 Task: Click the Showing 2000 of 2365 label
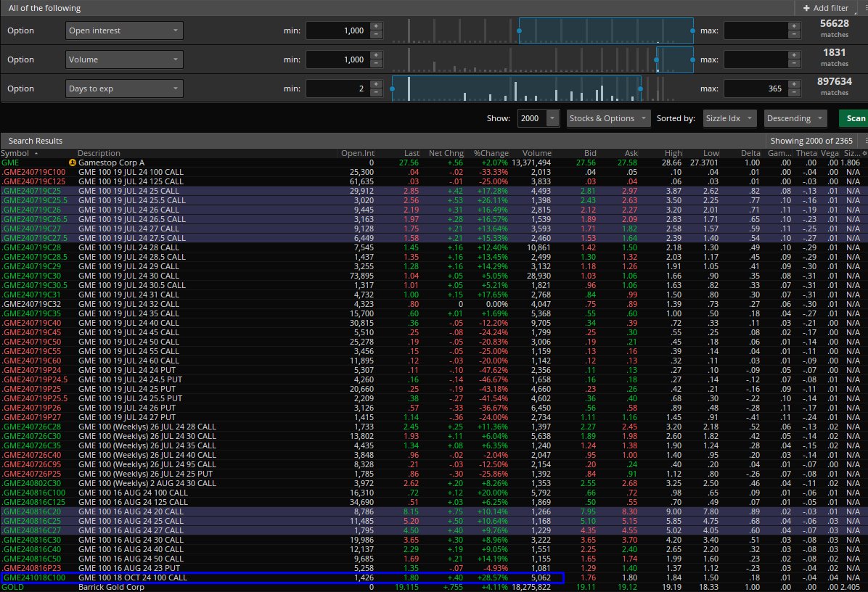811,141
